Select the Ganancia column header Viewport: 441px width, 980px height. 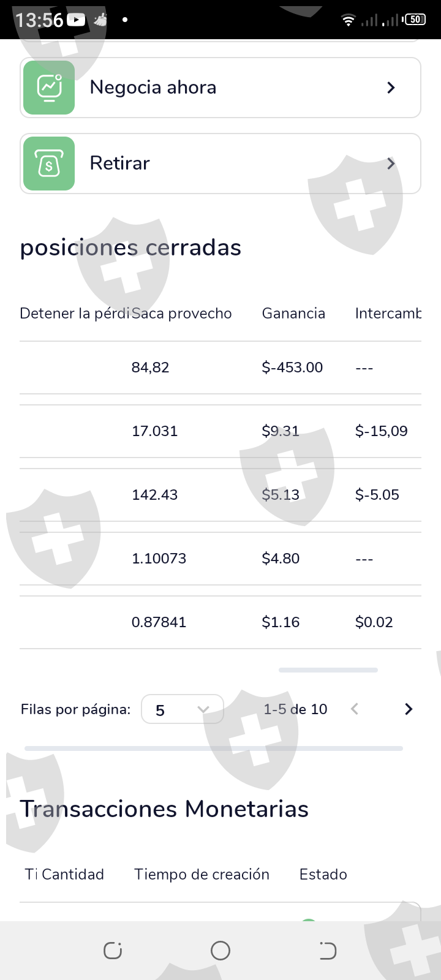pos(293,314)
